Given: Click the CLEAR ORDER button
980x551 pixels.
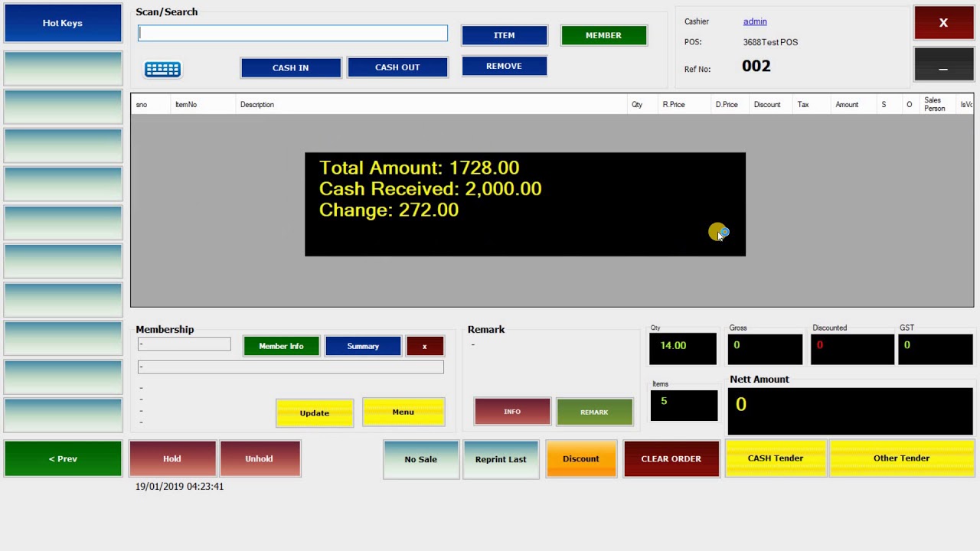Looking at the screenshot, I should pos(671,458).
